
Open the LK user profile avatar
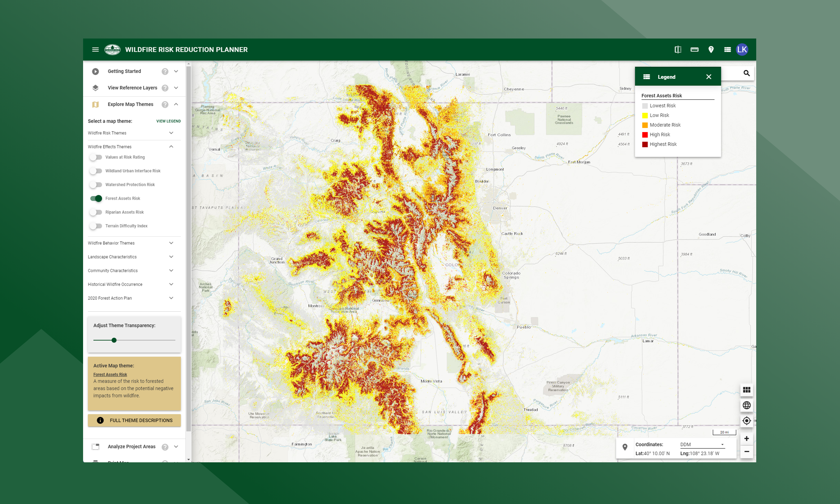click(x=742, y=50)
